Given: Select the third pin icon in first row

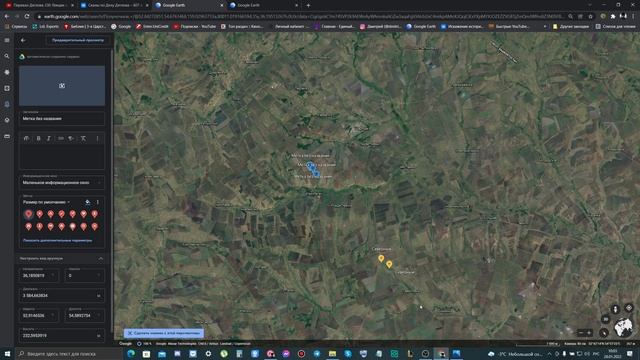Looking at the screenshot, I should click(x=51, y=214).
